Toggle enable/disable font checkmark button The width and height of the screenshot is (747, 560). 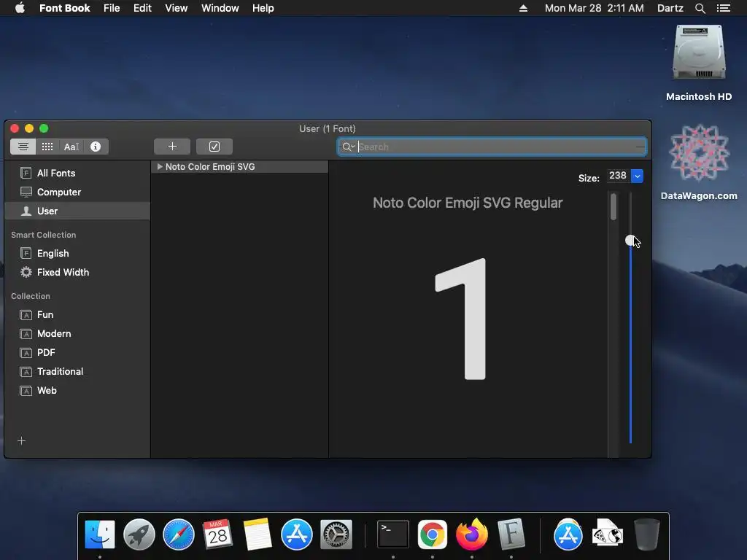click(214, 147)
